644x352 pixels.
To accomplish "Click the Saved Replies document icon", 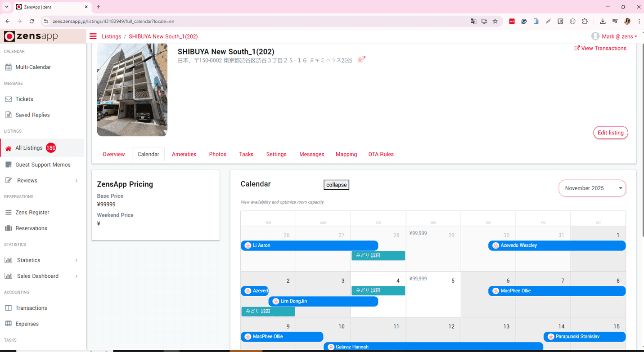I will point(8,115).
